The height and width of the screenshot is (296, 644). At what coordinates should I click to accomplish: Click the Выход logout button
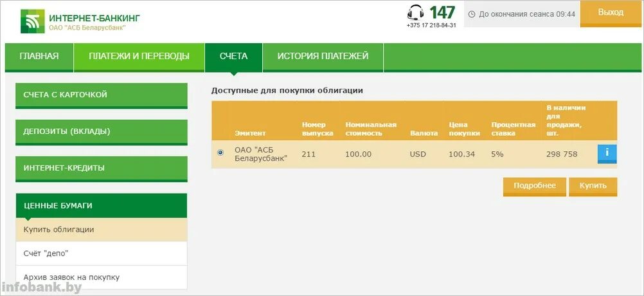pos(611,13)
